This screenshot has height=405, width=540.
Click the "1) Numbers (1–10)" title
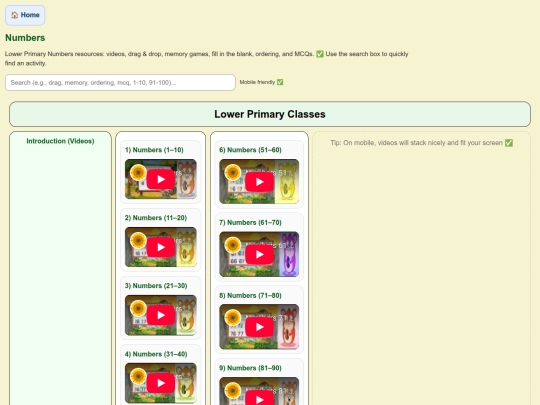point(154,150)
